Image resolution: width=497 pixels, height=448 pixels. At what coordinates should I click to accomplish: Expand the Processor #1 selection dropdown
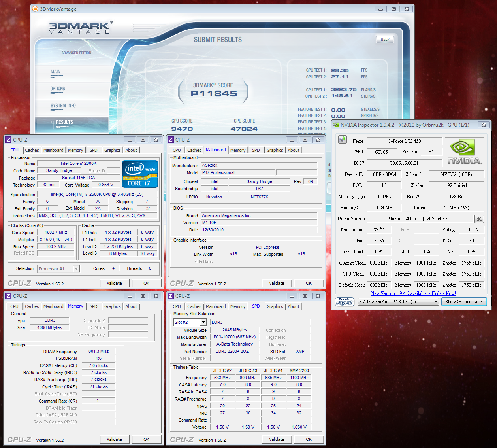point(76,269)
